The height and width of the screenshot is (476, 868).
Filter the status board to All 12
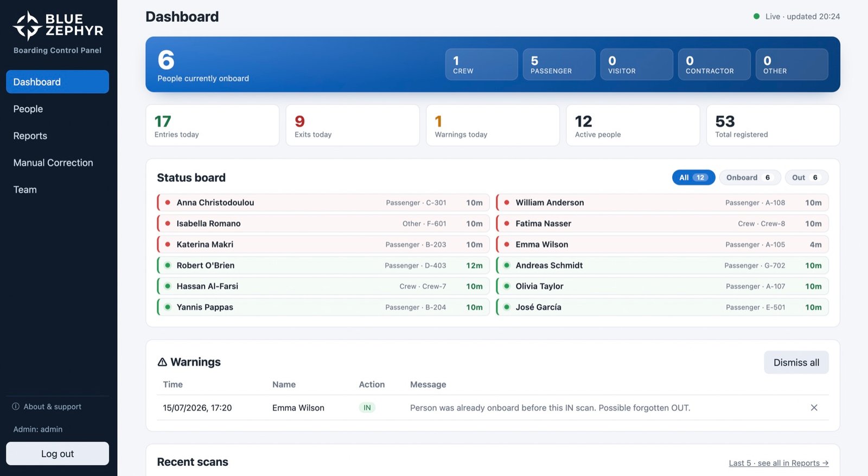[x=693, y=177]
